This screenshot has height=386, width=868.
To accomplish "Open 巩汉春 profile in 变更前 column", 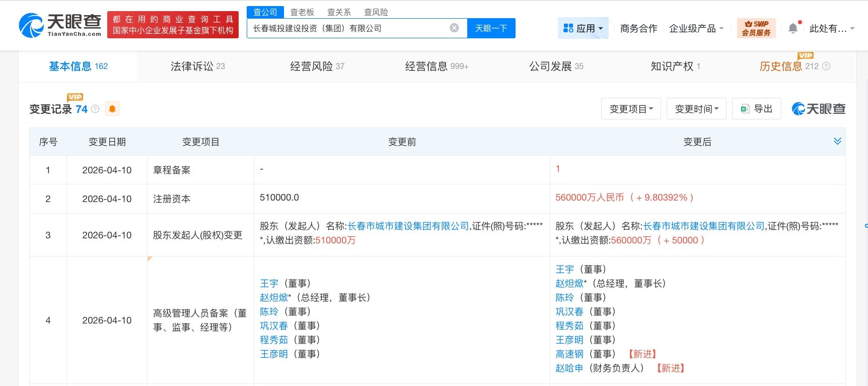I will click(274, 326).
